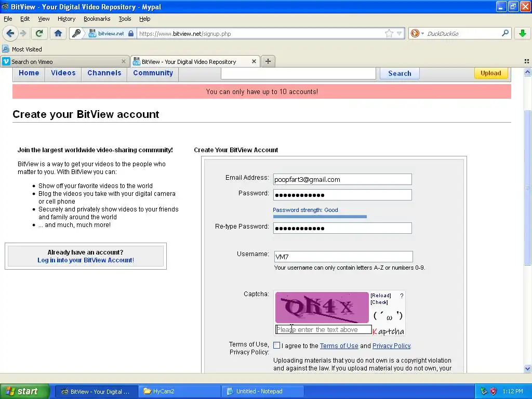Click the BitView Search button

click(400, 73)
